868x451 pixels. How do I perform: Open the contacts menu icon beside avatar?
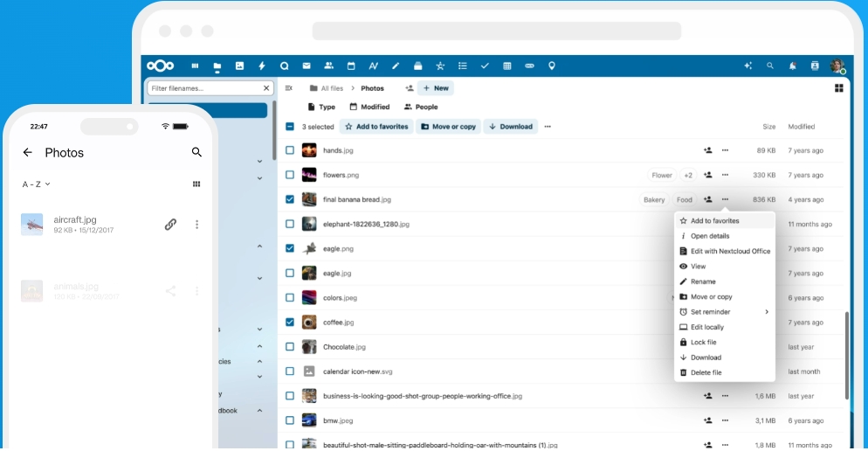pyautogui.click(x=815, y=66)
